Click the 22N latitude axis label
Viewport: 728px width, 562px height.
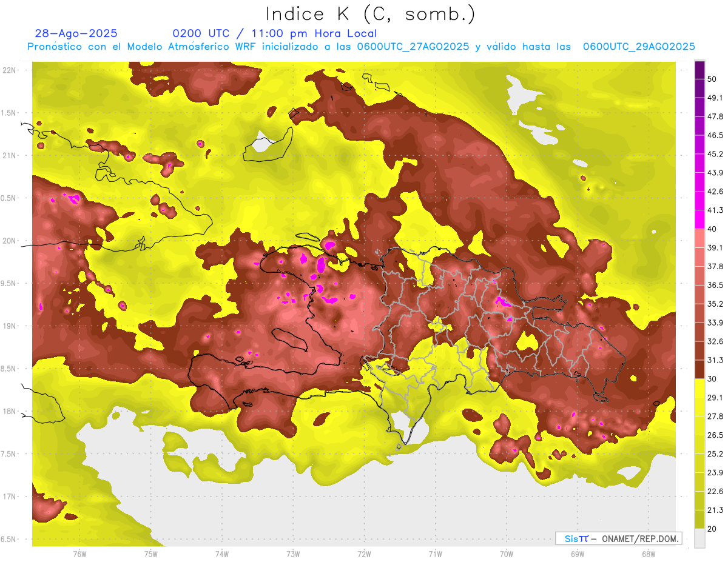(x=10, y=70)
